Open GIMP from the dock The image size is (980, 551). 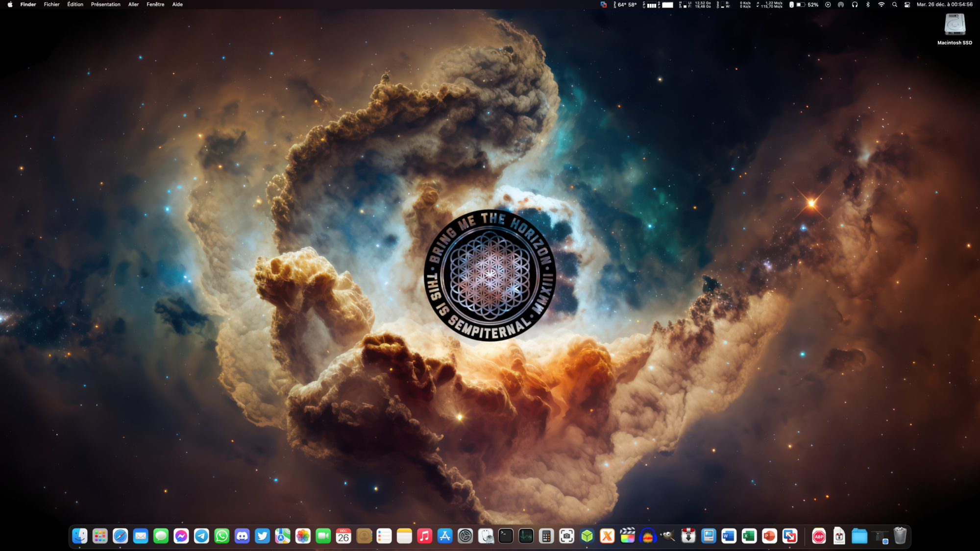click(x=668, y=536)
